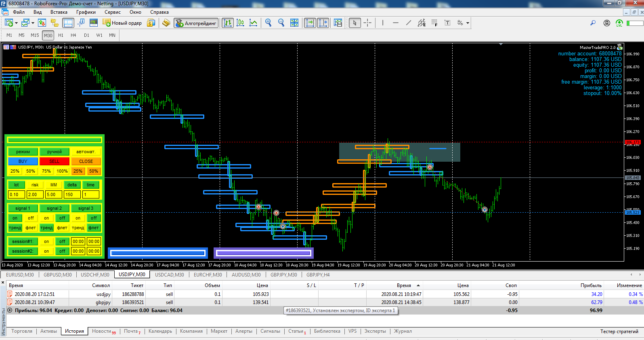This screenshot has width=644, height=340.
Task: Click the zoom out magnifier icon
Action: point(281,23)
